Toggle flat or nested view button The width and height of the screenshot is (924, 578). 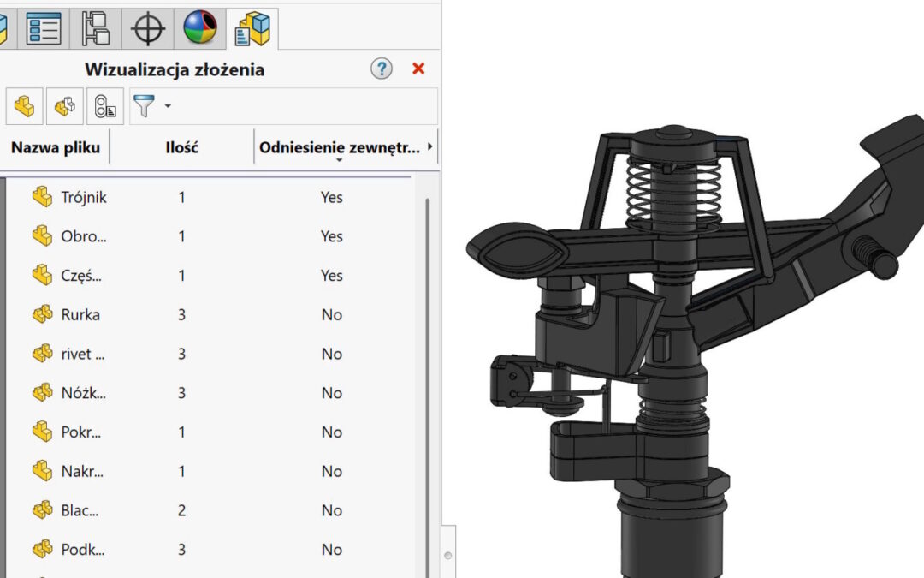(x=24, y=107)
